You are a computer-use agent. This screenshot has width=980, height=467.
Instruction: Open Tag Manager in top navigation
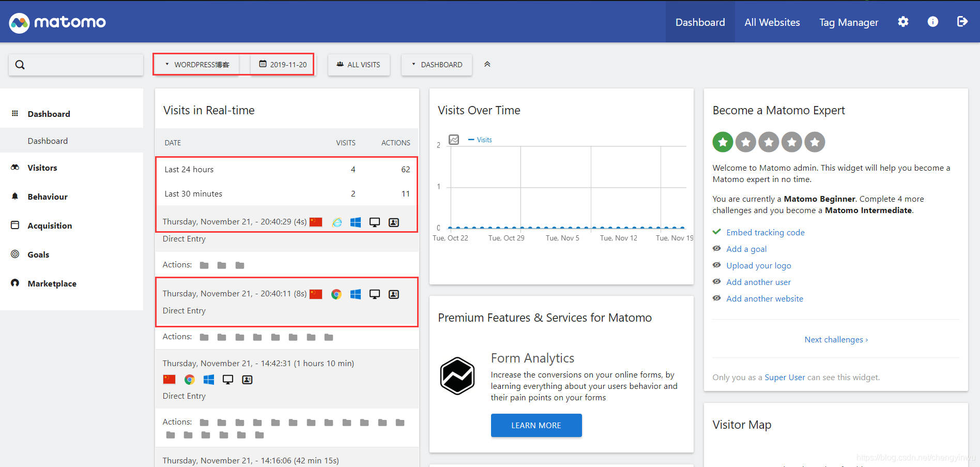pyautogui.click(x=848, y=22)
